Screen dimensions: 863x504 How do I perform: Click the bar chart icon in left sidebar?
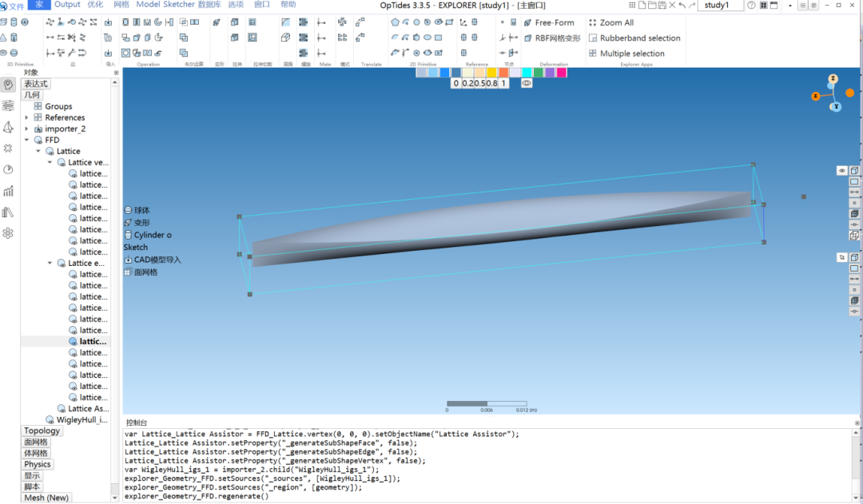(8, 191)
